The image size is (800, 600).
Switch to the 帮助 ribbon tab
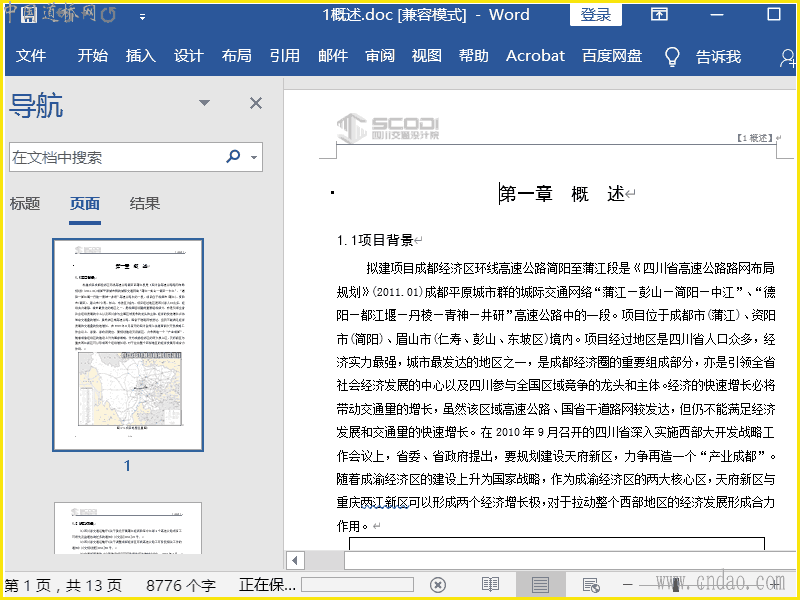(473, 55)
